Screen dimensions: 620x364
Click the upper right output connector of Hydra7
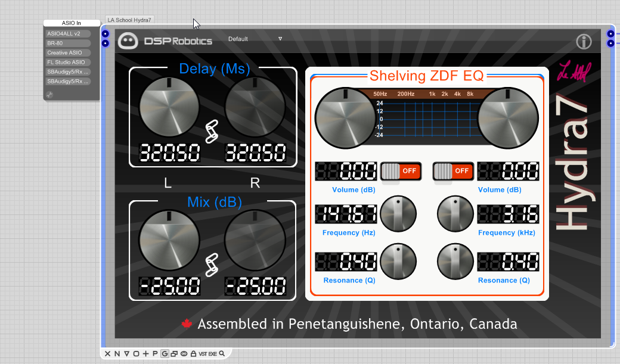[611, 34]
